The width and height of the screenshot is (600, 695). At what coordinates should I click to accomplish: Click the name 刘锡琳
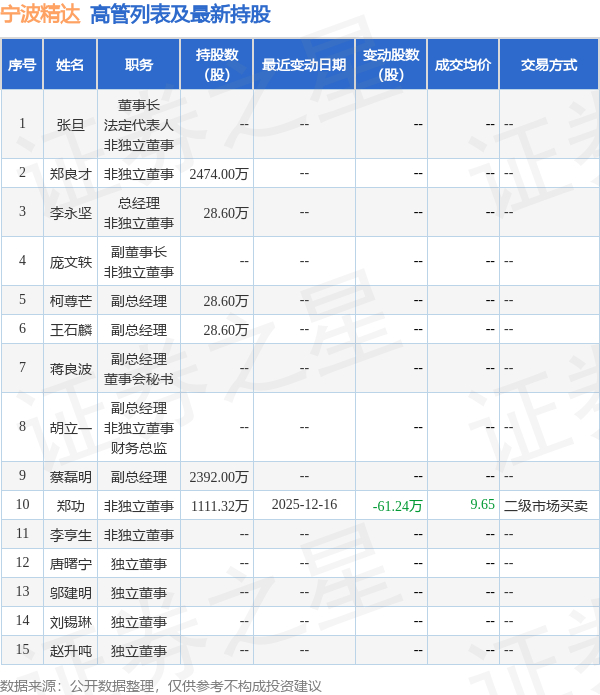[x=70, y=622]
